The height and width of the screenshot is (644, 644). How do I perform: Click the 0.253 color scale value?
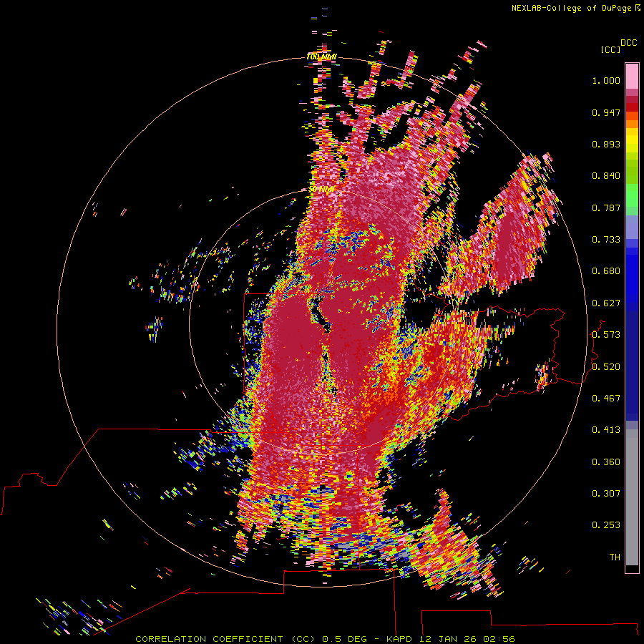(606, 525)
